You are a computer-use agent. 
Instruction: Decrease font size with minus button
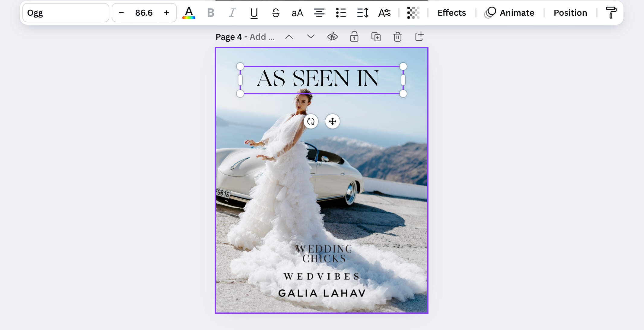coord(121,13)
